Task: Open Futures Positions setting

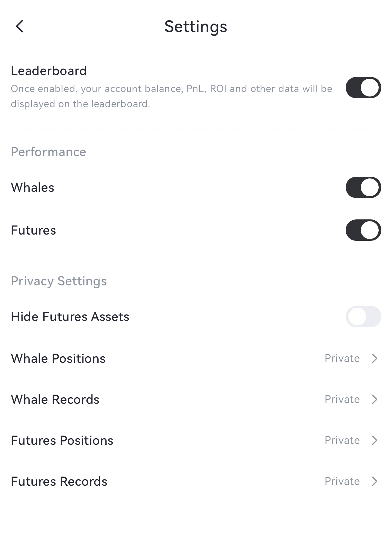Action: point(62,440)
